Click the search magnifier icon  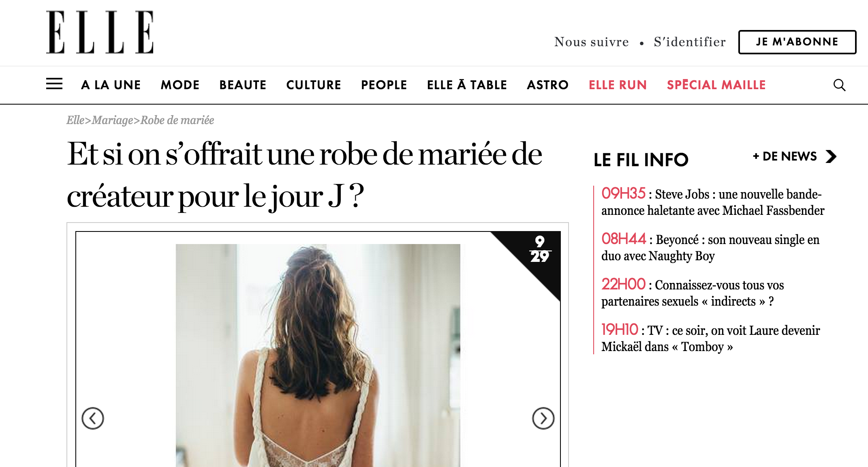pos(839,85)
